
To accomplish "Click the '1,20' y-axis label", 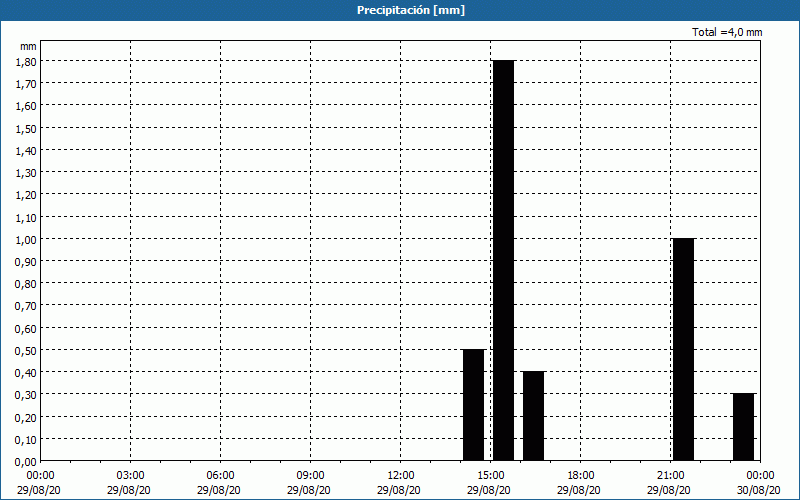I will coord(26,195).
